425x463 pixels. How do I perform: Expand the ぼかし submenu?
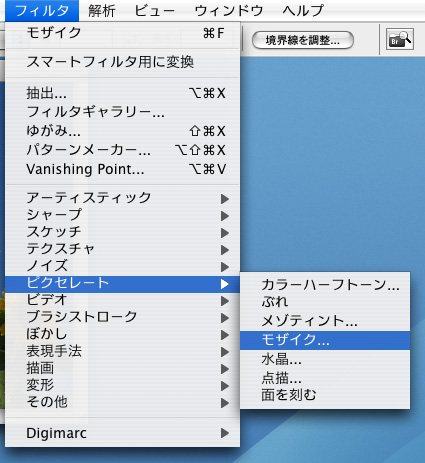click(x=122, y=334)
